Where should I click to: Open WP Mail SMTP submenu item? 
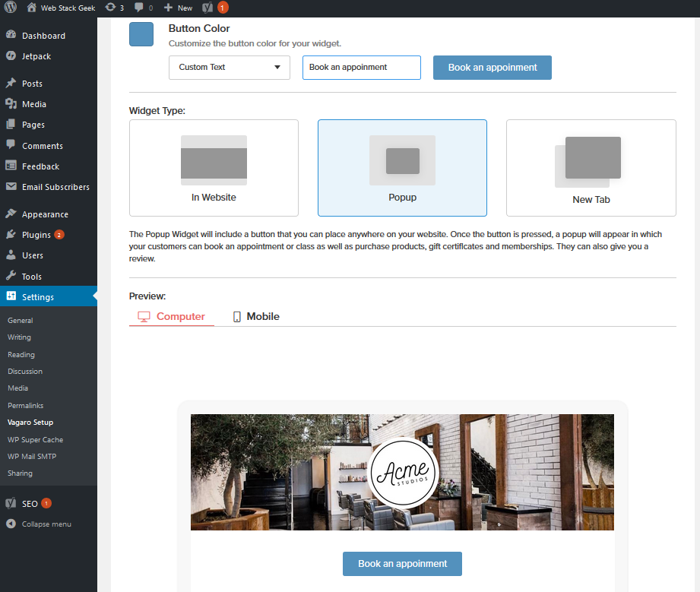(x=32, y=456)
